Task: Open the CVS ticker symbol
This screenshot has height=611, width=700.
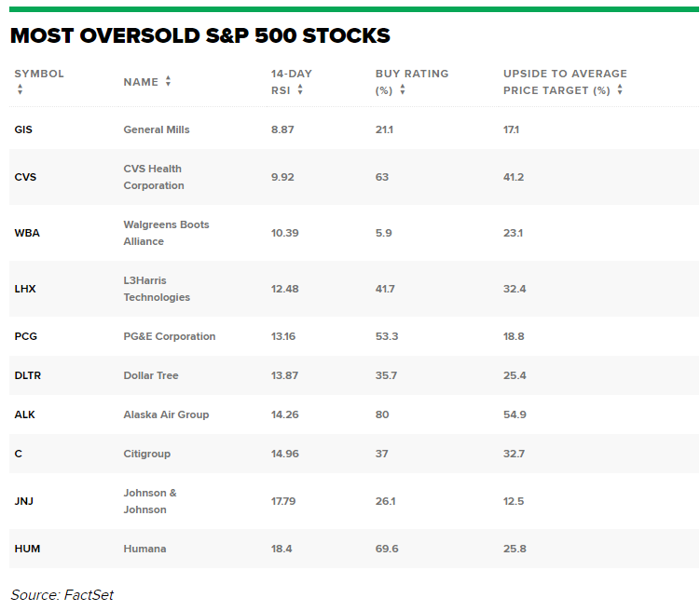Action: point(25,177)
